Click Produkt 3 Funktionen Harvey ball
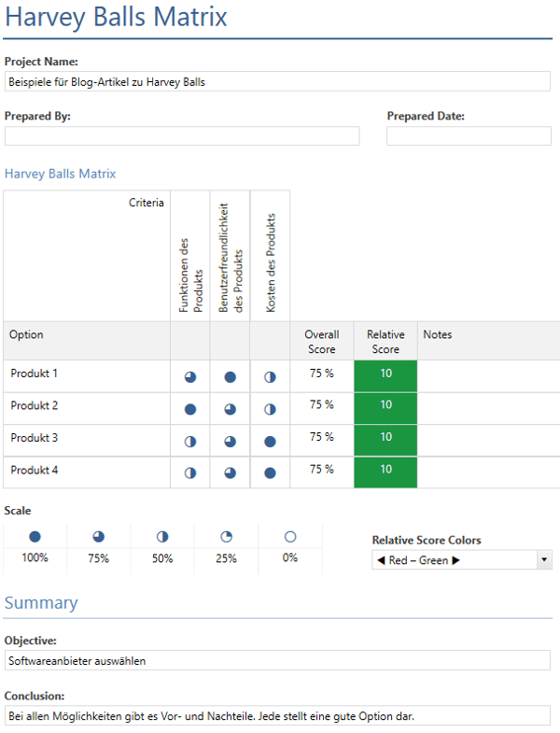The image size is (560, 733). click(190, 442)
